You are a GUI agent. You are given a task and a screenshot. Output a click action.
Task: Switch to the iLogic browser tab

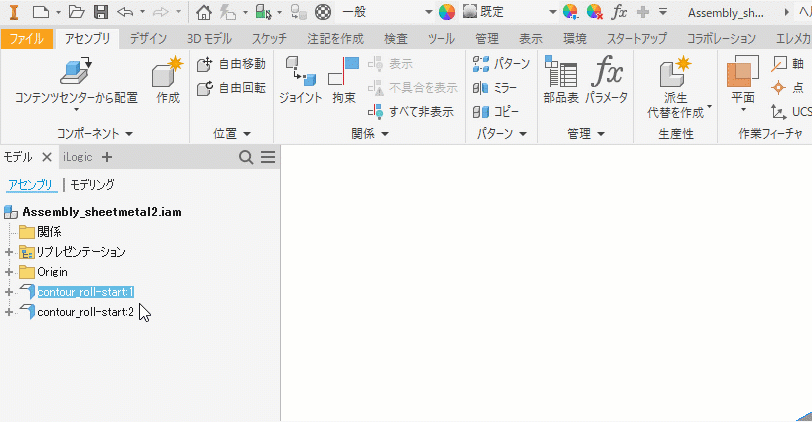click(78, 157)
